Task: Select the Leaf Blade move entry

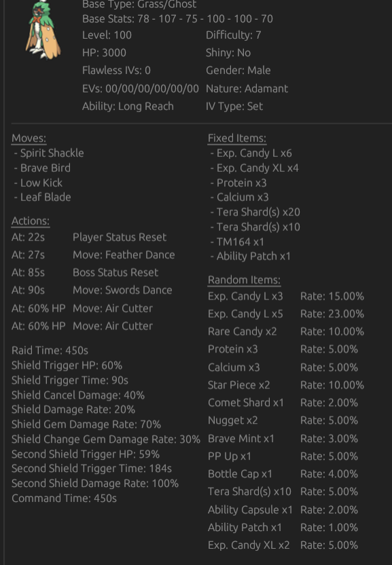Action: (43, 197)
